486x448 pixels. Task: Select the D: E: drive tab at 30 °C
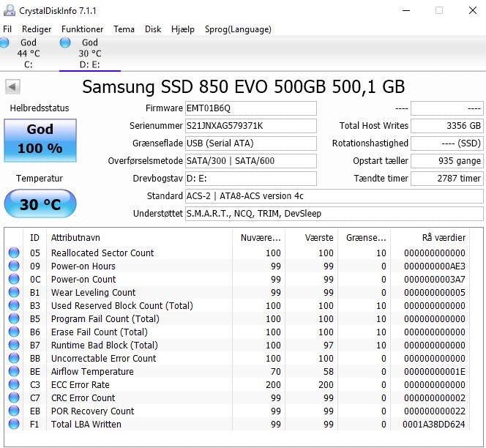pos(90,53)
